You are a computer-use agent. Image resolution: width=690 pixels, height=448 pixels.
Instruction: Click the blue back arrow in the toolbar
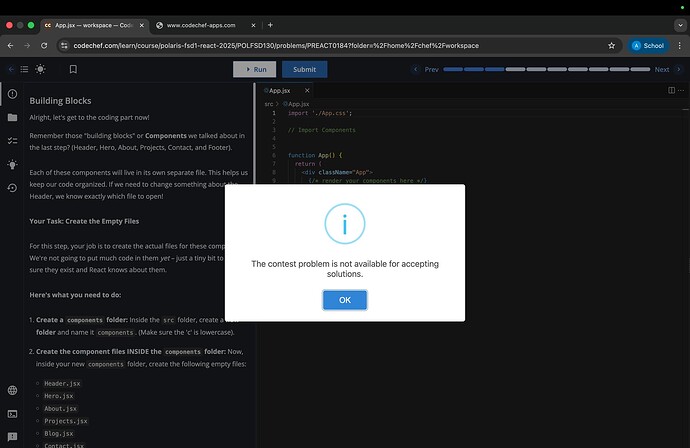point(11,69)
